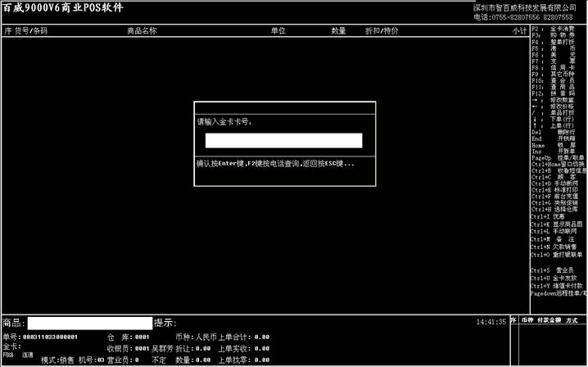This screenshot has height=367, width=588.
Task: Click the 小计 column header
Action: 520,31
